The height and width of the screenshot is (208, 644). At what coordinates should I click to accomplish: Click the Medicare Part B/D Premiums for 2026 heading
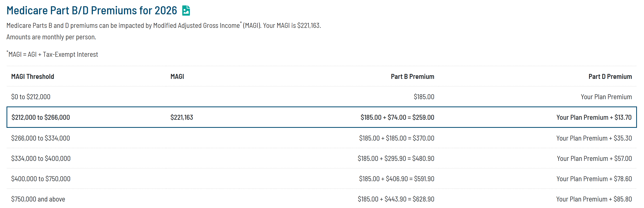[92, 11]
